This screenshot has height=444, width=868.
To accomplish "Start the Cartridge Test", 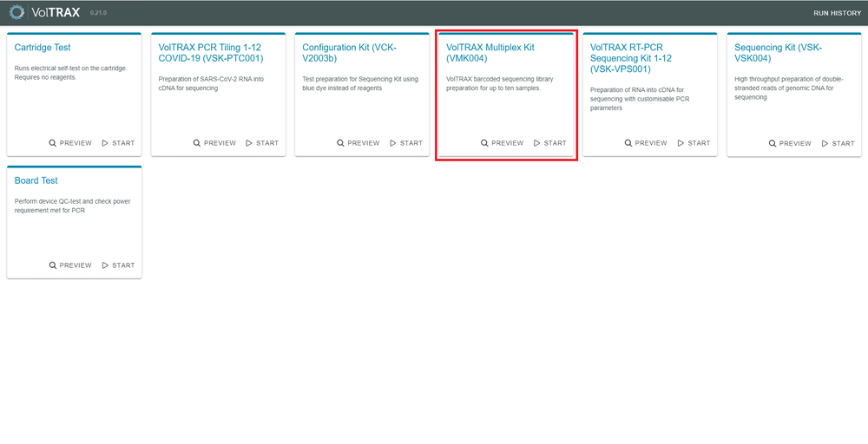I will tap(118, 143).
